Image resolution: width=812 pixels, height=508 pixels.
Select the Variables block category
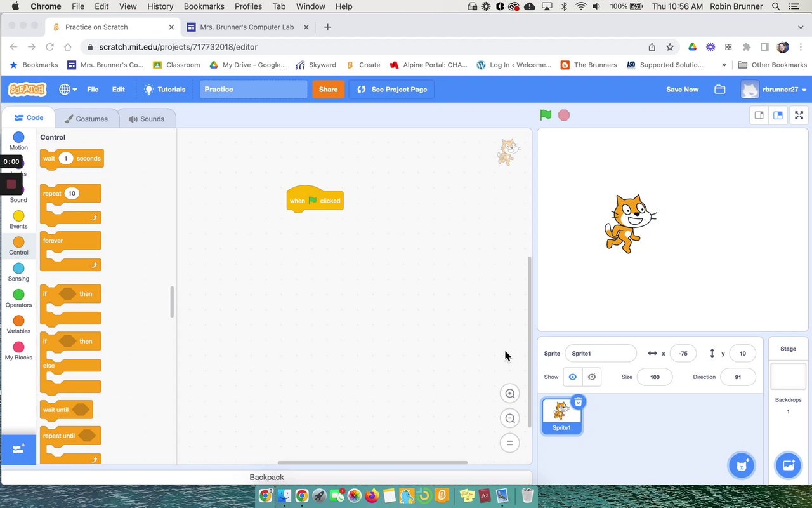pos(18,324)
